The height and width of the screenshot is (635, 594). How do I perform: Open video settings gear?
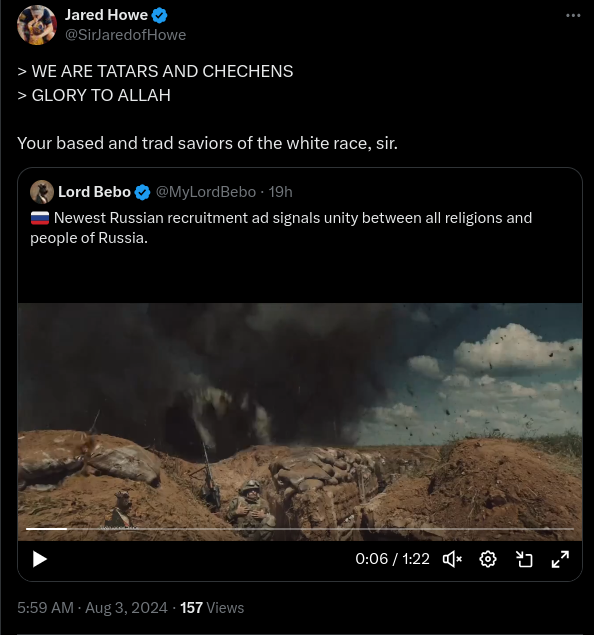pos(488,559)
